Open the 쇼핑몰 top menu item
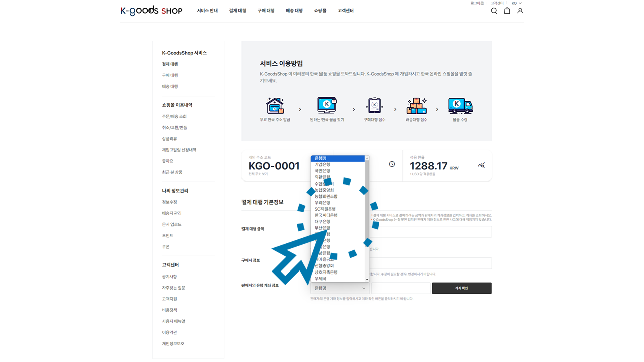 (x=320, y=11)
